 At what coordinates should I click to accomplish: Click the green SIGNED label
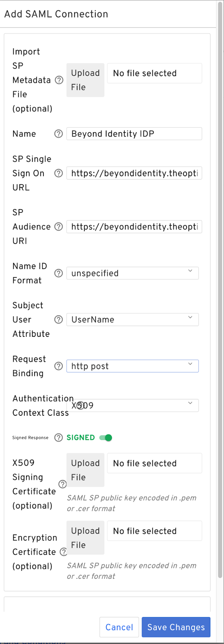point(81,438)
